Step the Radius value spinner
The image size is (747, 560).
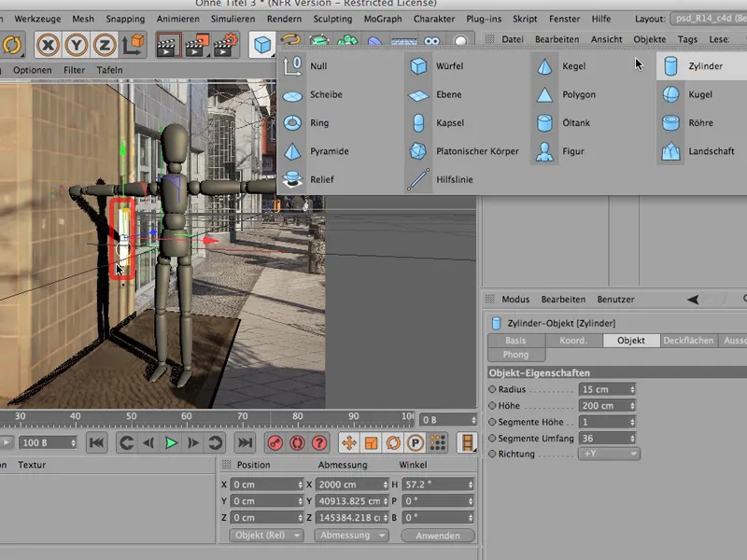click(632, 389)
